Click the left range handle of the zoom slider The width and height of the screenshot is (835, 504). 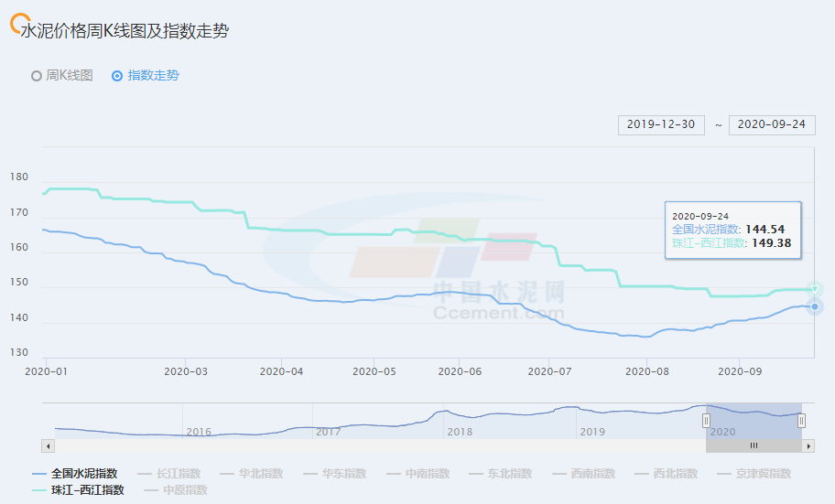pos(706,421)
